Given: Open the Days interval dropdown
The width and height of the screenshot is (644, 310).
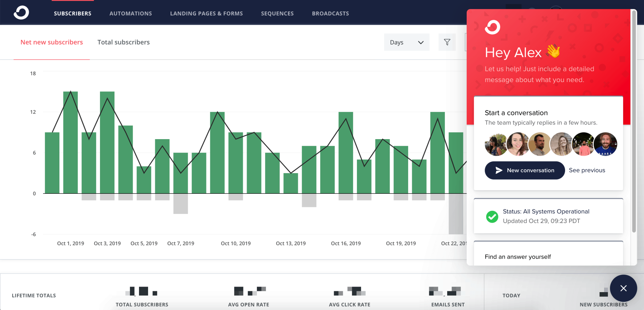Looking at the screenshot, I should (407, 42).
